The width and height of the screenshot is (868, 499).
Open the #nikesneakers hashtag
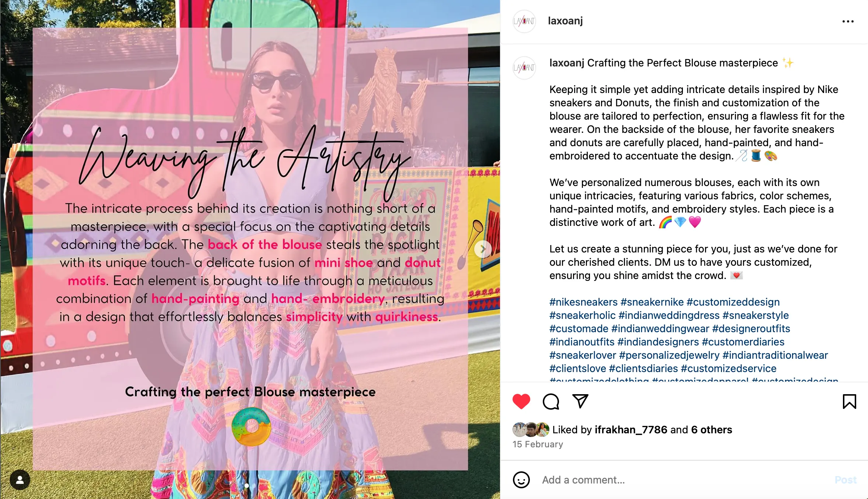[583, 302]
